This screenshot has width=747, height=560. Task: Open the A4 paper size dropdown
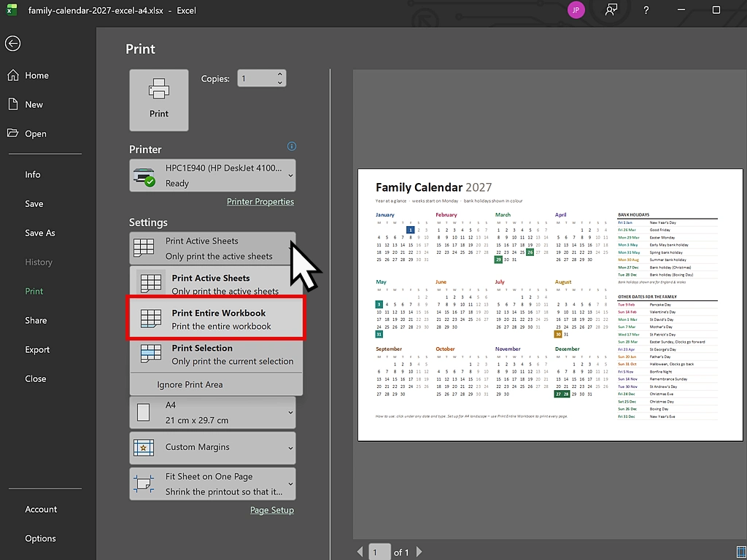coord(212,413)
